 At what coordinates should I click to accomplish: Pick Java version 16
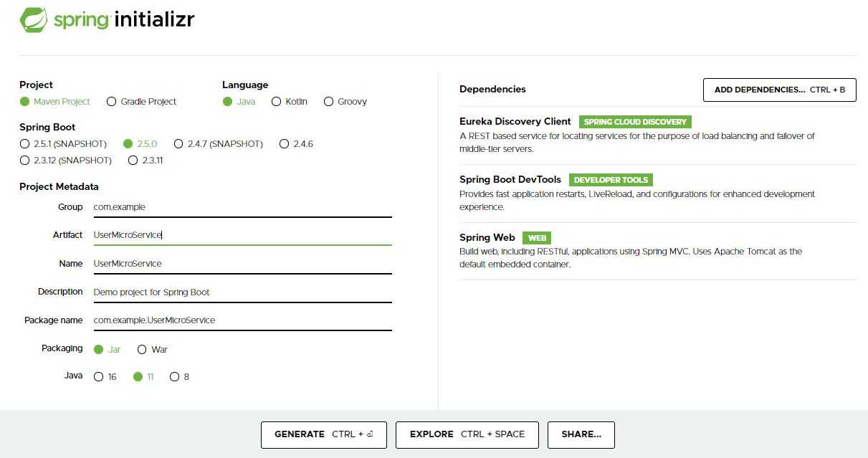pos(105,377)
